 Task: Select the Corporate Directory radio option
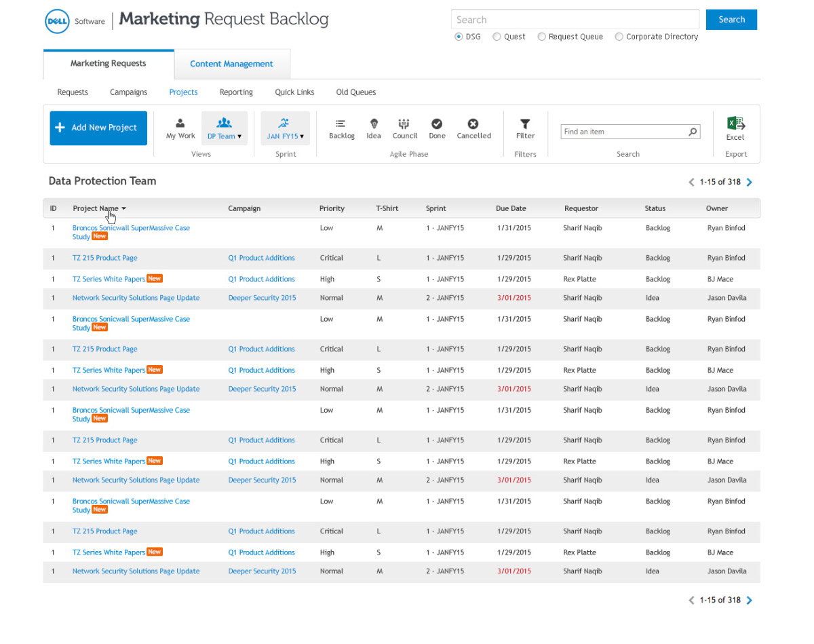coord(619,37)
